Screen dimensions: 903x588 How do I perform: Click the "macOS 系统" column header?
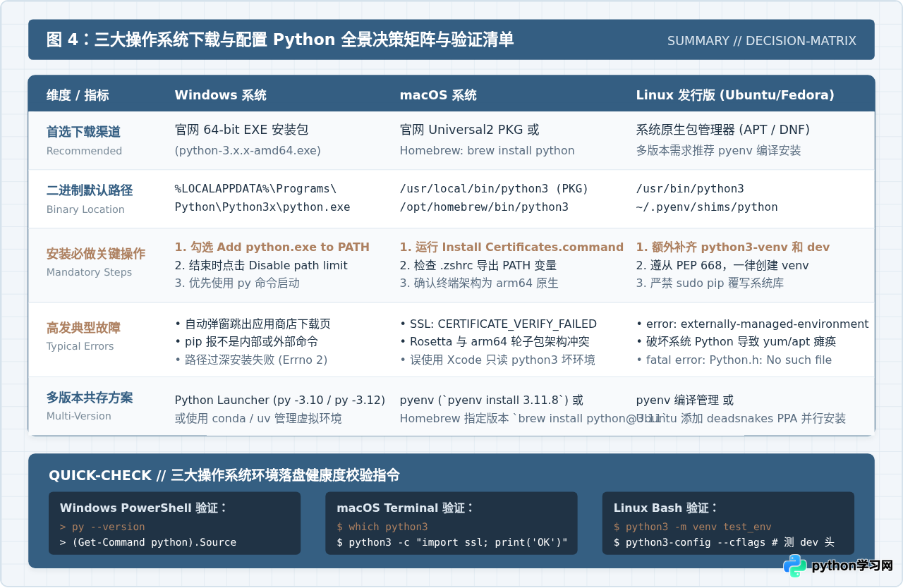(438, 95)
